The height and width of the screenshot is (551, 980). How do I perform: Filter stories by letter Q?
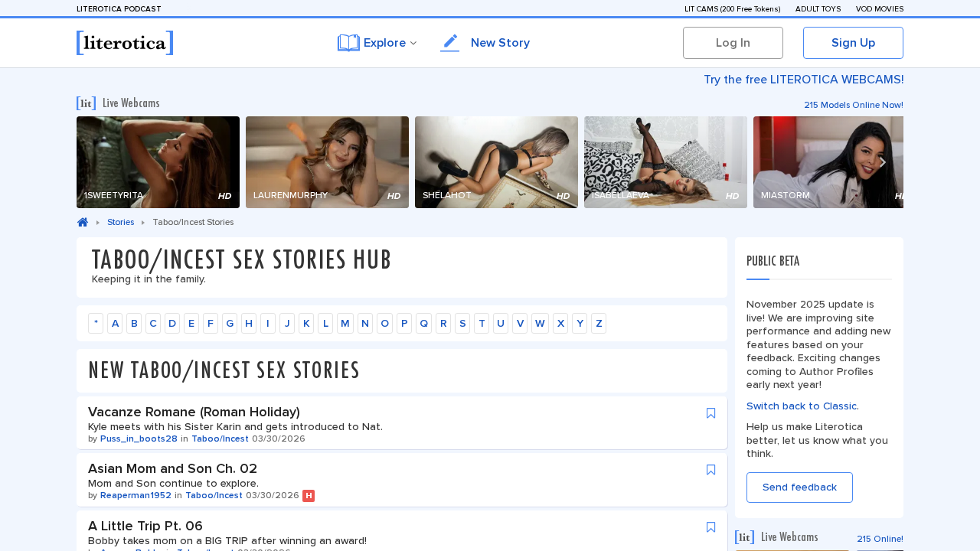pos(423,323)
